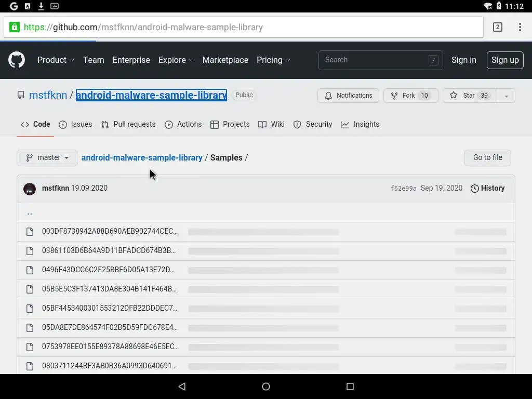The width and height of the screenshot is (532, 399).
Task: Click the repository book icon beside mstfknn
Action: click(x=21, y=96)
